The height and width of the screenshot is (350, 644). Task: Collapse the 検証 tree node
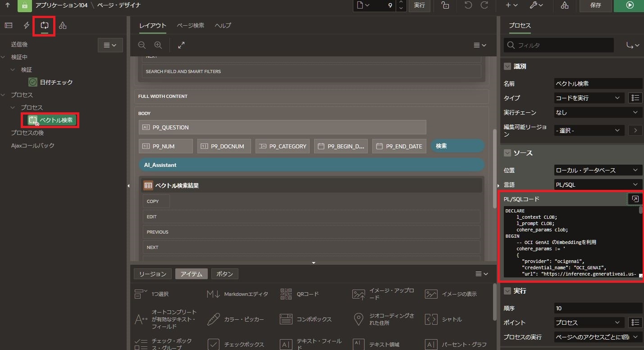13,70
